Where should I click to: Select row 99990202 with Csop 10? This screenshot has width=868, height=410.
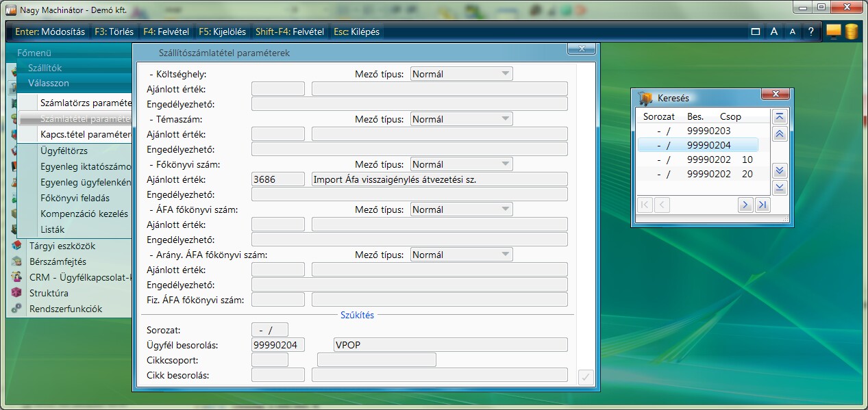[x=698, y=159]
